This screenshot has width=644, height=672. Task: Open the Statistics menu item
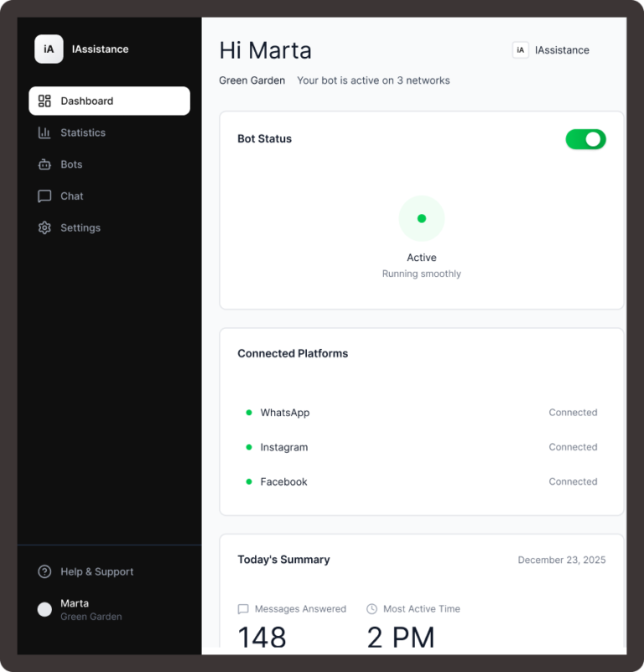pos(83,133)
